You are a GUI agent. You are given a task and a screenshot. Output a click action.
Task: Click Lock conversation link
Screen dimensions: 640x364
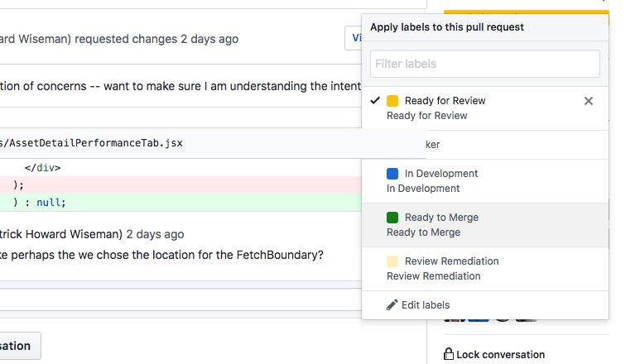[500, 355]
